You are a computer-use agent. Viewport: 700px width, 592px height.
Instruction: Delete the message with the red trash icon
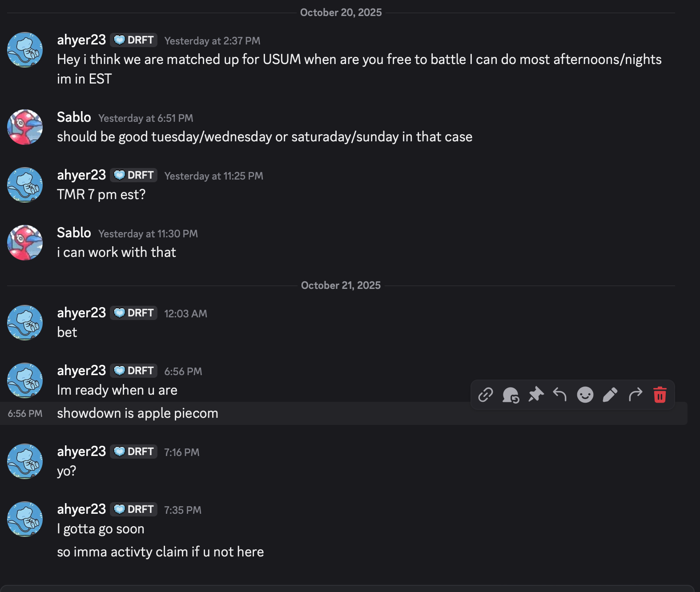(x=660, y=395)
